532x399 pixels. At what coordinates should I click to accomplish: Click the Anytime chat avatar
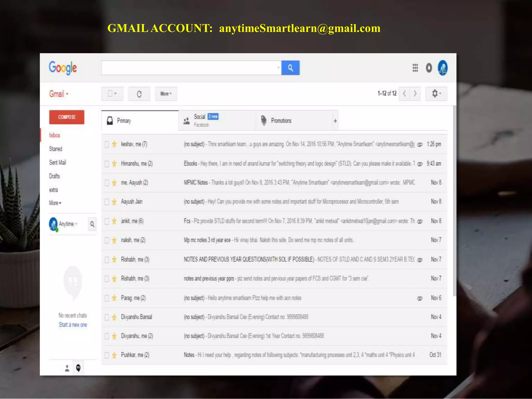click(53, 224)
